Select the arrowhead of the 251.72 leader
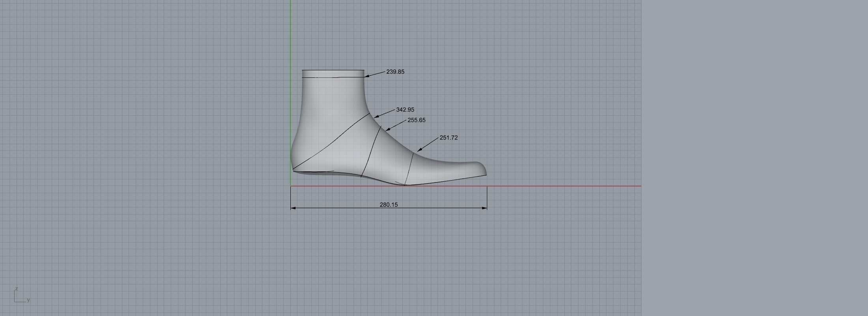 [x=420, y=150]
